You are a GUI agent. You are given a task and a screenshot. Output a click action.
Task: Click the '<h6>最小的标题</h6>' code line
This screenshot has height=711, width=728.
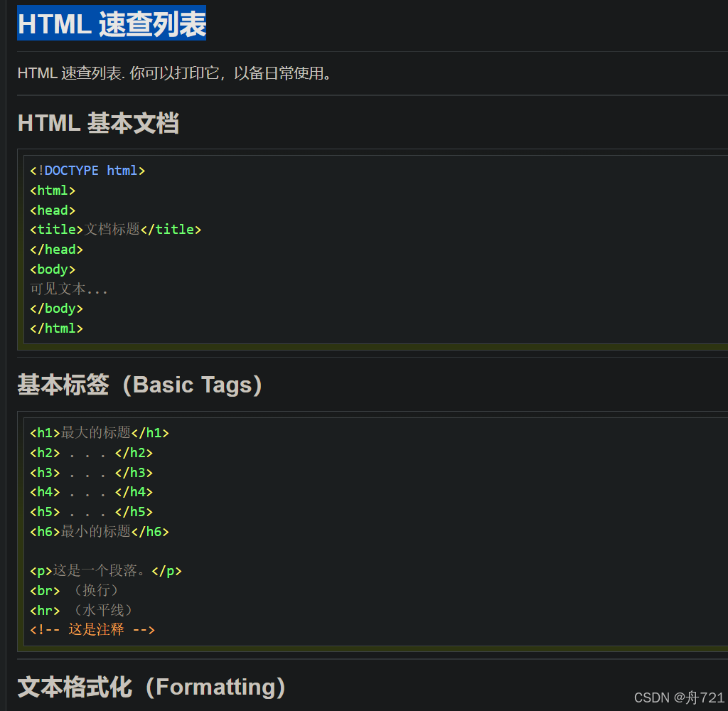click(x=100, y=531)
